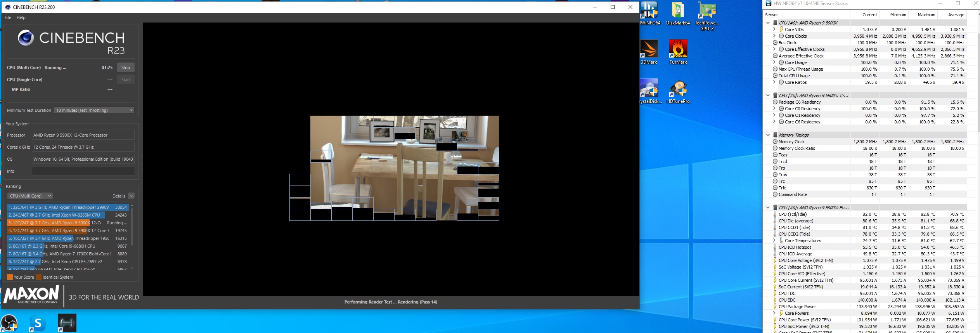Open the Help menu in Cinebench

[x=21, y=17]
